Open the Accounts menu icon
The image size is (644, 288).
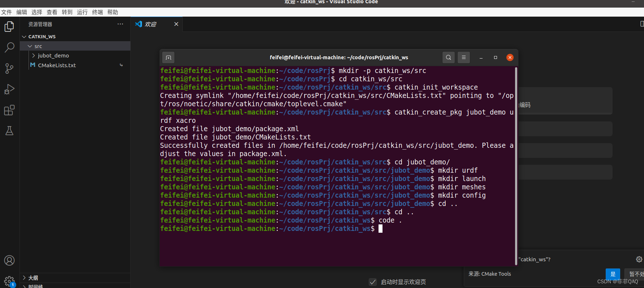[x=9, y=261]
